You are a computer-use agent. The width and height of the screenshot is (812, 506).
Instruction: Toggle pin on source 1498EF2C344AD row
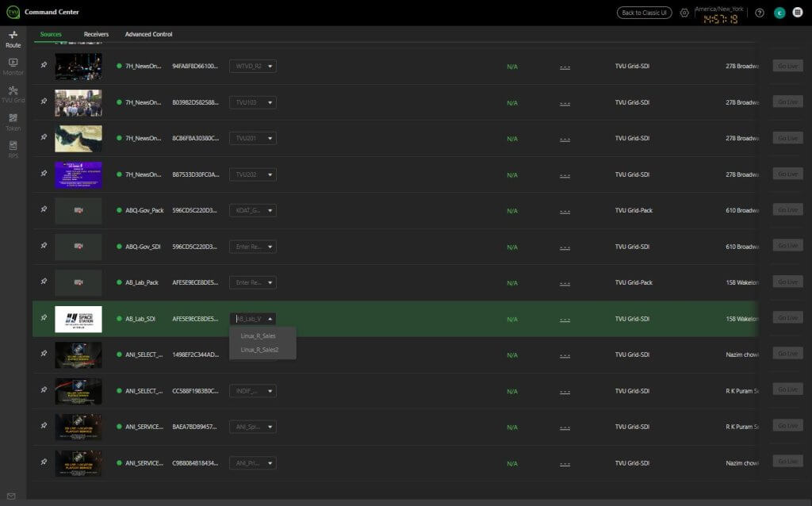[x=44, y=354]
